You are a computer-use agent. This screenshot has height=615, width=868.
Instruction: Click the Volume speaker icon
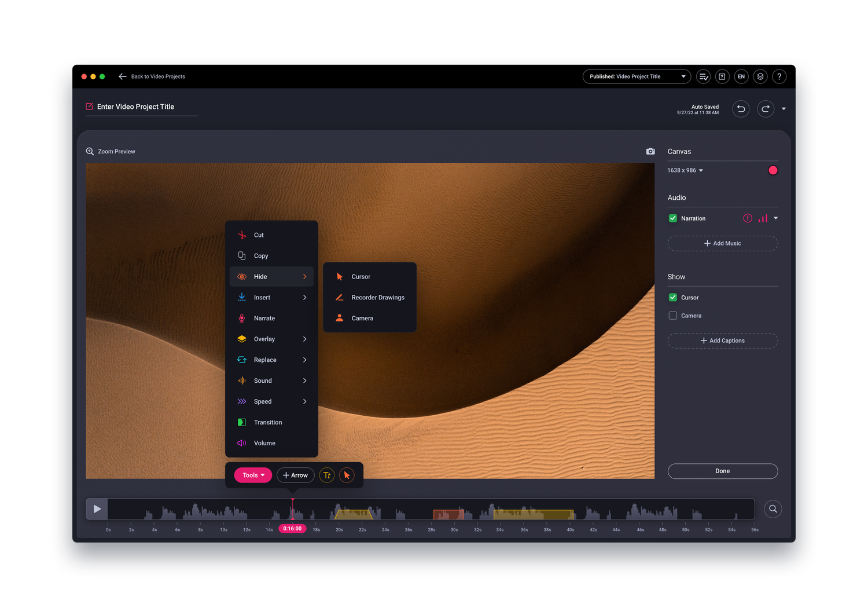(241, 442)
